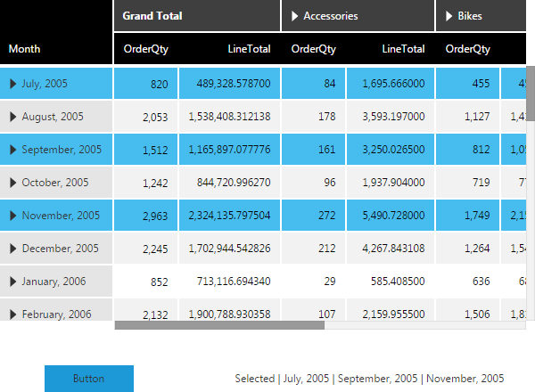535x392 pixels.
Task: Expand the November, 2005 row arrow
Action: point(13,216)
